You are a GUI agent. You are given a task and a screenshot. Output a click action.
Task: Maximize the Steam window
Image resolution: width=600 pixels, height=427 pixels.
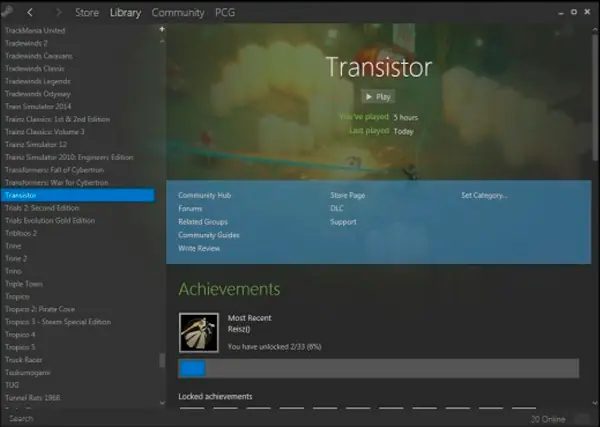click(x=574, y=12)
